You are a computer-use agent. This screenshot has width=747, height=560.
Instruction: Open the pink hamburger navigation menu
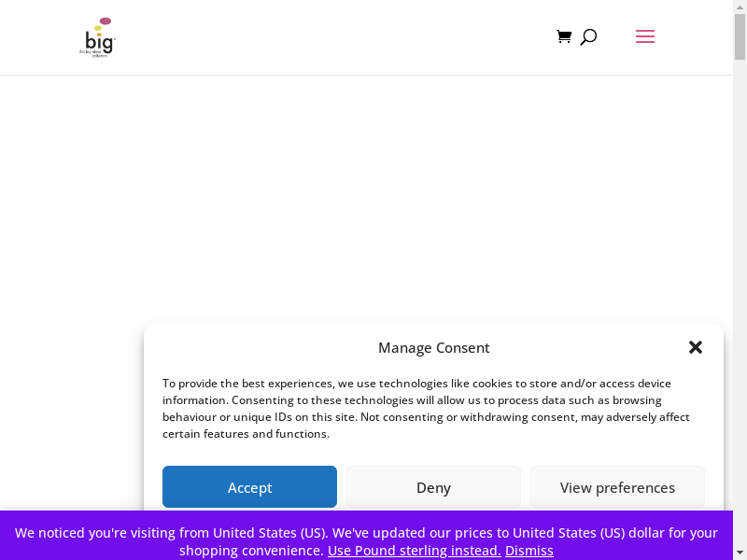(644, 36)
